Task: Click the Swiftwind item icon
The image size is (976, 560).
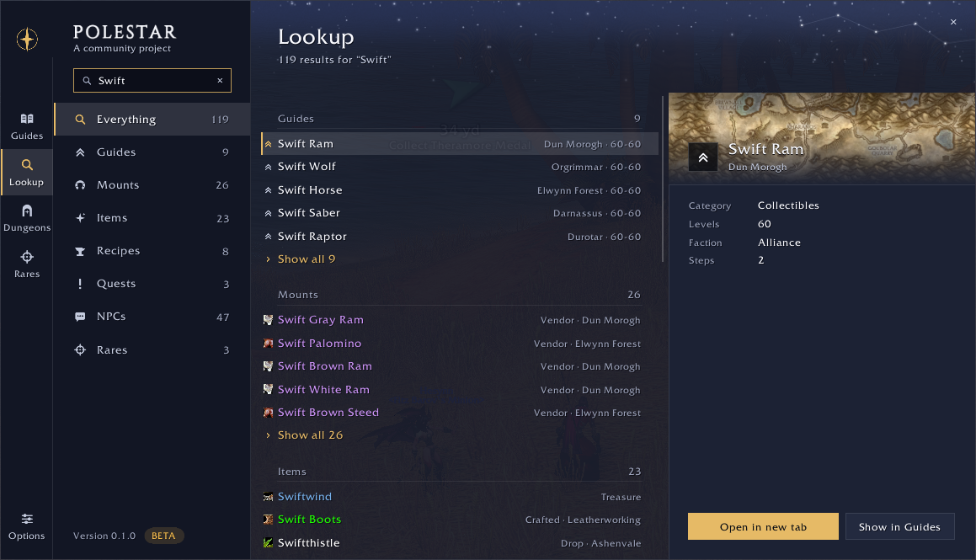Action: point(269,497)
